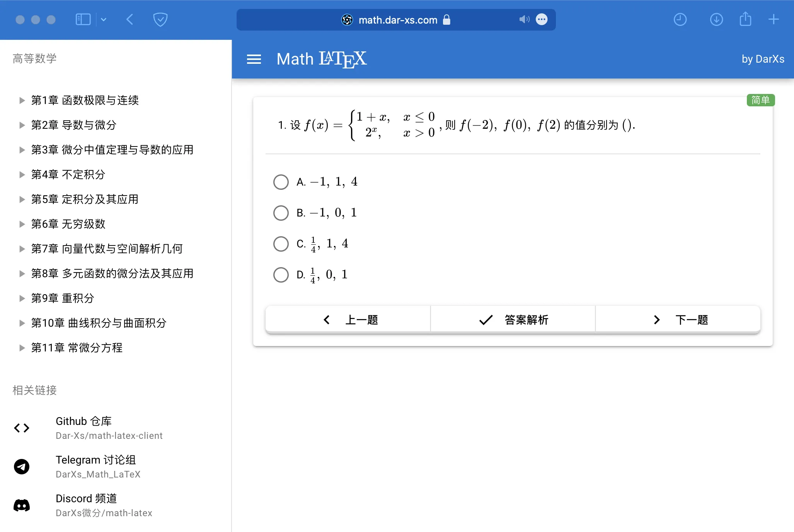Open the privacy shield report icon
The height and width of the screenshot is (532, 794).
tap(160, 19)
